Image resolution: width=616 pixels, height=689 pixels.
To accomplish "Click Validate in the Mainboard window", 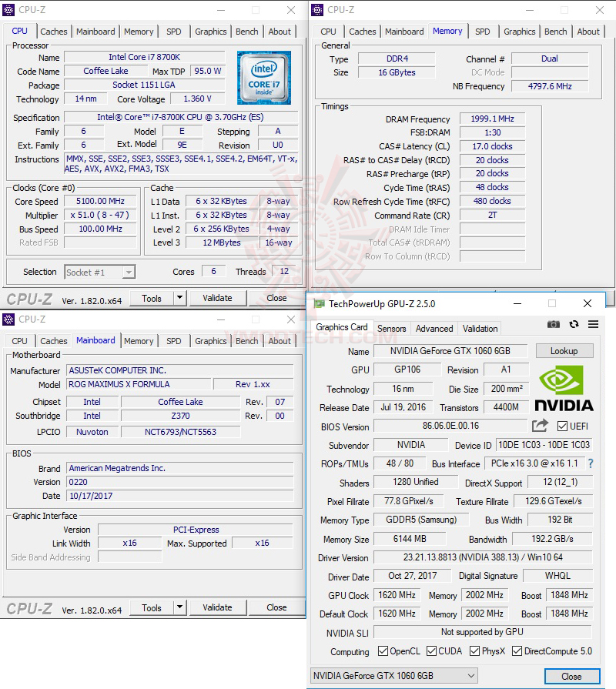I will tap(217, 607).
